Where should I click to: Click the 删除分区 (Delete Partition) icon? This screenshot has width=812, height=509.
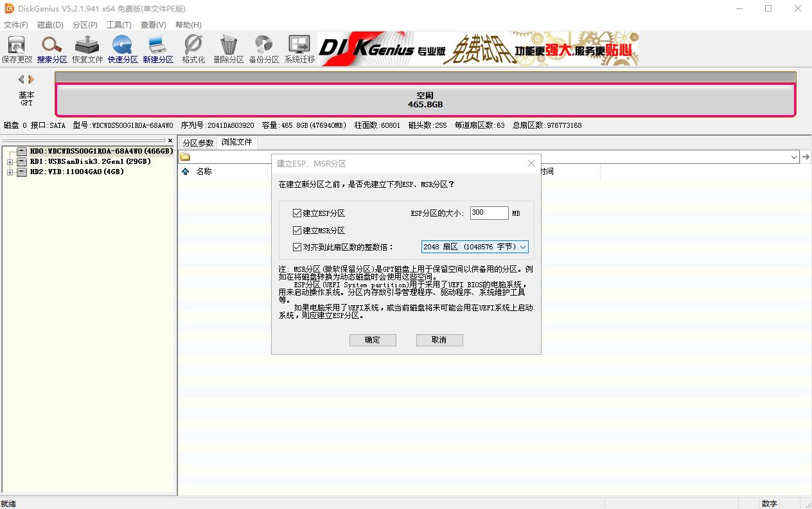click(228, 48)
